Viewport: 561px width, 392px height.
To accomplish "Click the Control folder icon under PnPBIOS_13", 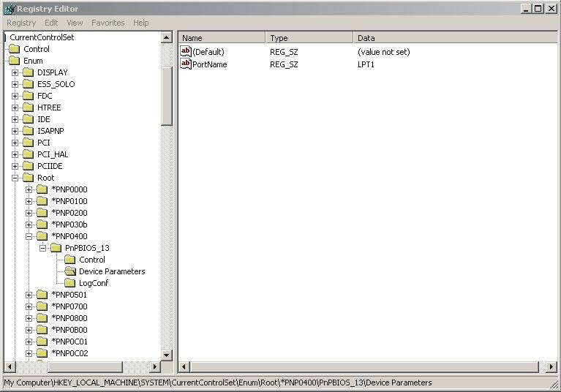I will pyautogui.click(x=70, y=260).
